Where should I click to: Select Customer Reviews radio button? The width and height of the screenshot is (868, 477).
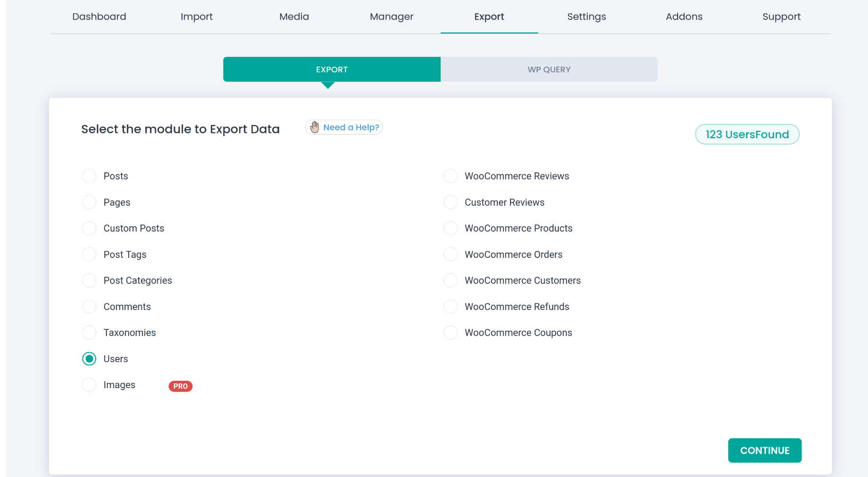tap(450, 202)
